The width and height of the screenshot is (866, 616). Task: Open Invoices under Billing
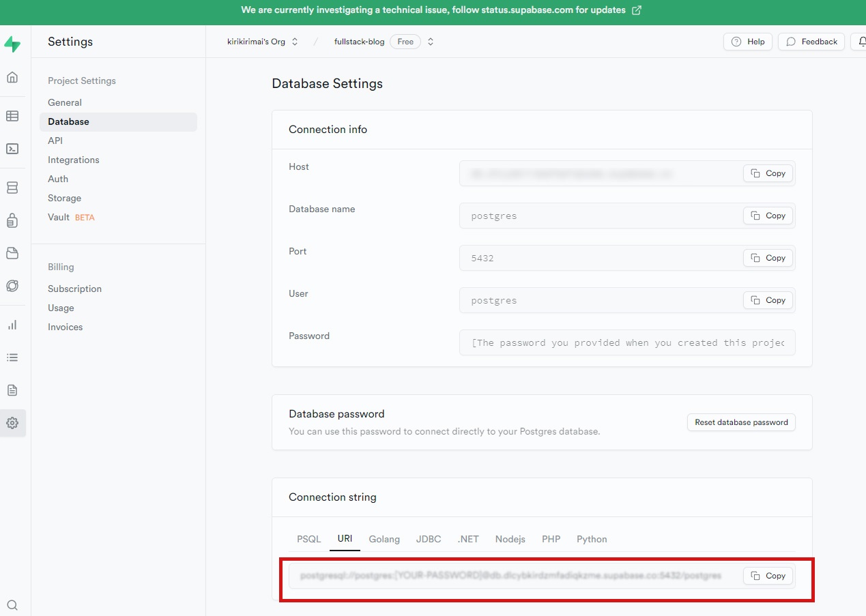pos(65,327)
